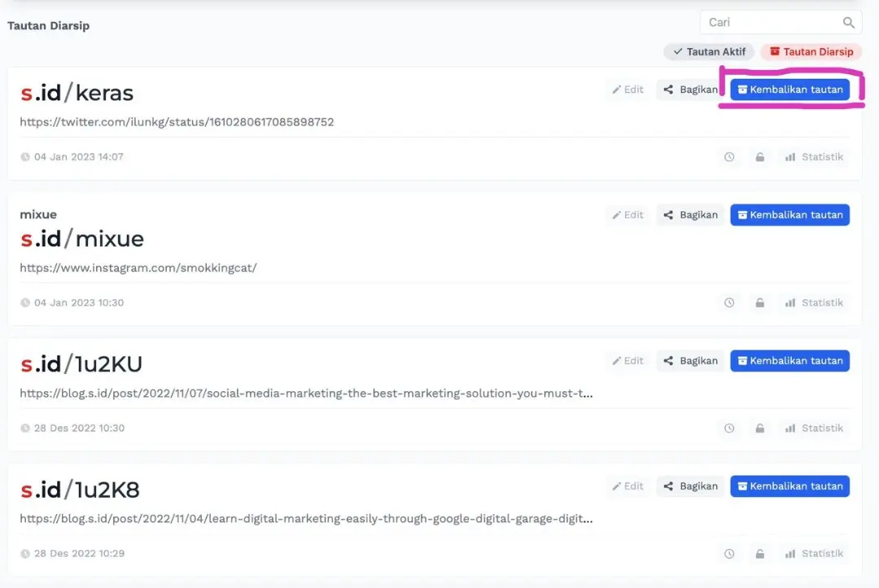879x588 pixels.
Task: Select the Tautan Diarsip filter
Action: (811, 52)
